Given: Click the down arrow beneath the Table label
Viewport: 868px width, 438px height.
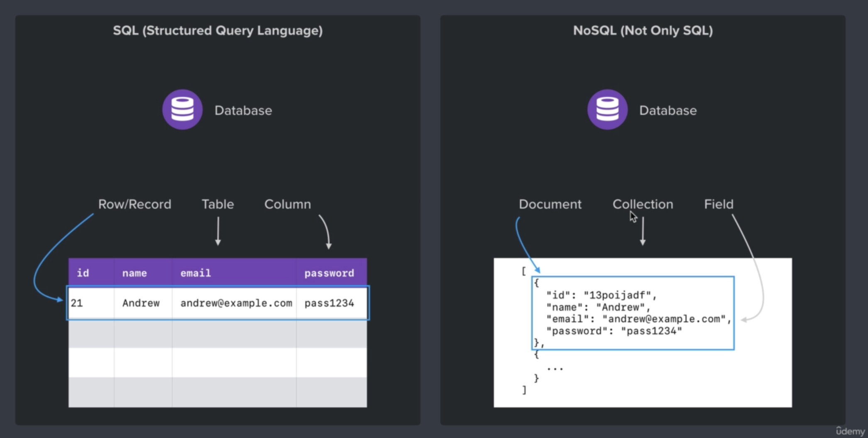Looking at the screenshot, I should (x=218, y=231).
